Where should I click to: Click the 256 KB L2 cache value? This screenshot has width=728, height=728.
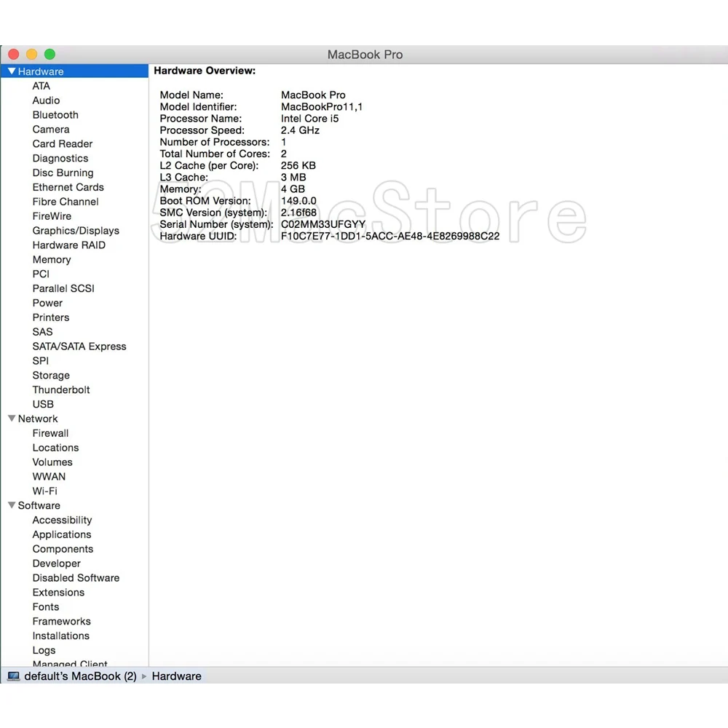click(x=298, y=165)
